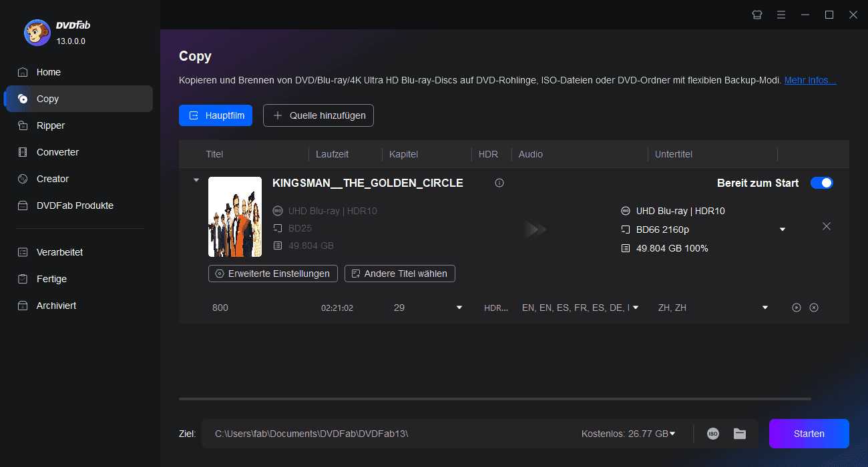Click Quelle hinzufügen button

[x=318, y=115]
